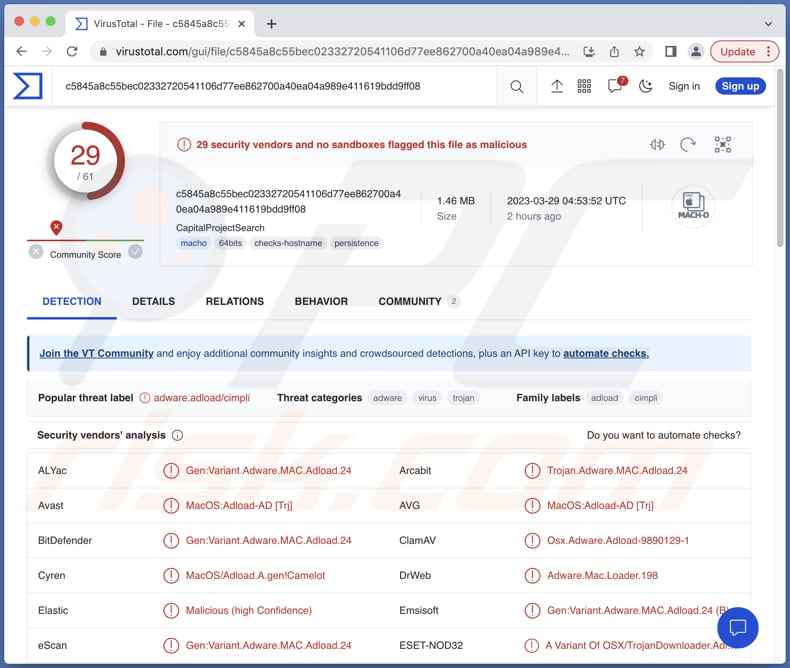This screenshot has width=790, height=668.
Task: Click the site lock icon
Action: (x=103, y=52)
